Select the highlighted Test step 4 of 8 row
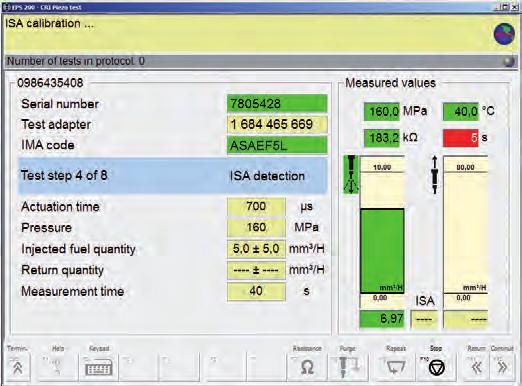Screen dimensions: 522x386 [x=173, y=176]
